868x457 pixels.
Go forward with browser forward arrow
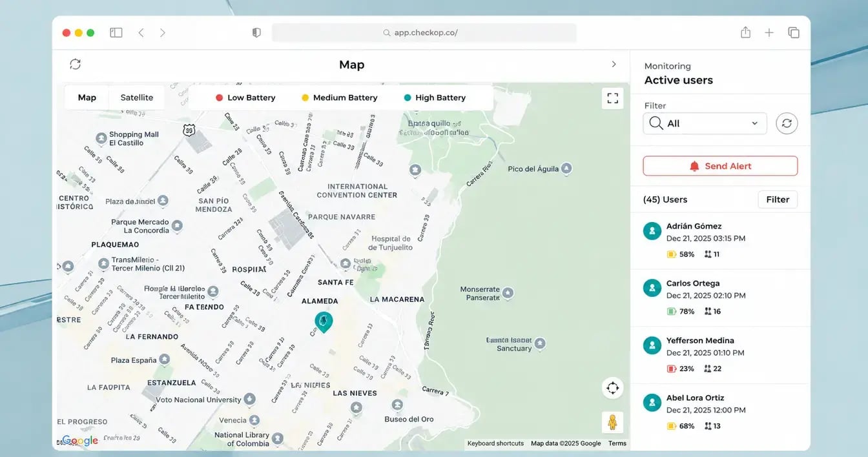(162, 32)
